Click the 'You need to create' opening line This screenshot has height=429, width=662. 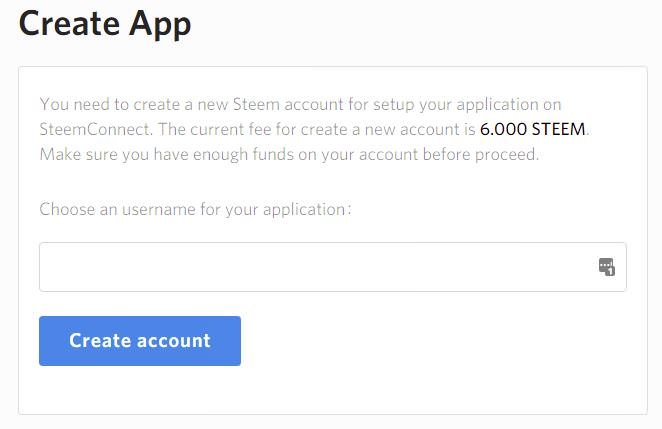(x=300, y=104)
